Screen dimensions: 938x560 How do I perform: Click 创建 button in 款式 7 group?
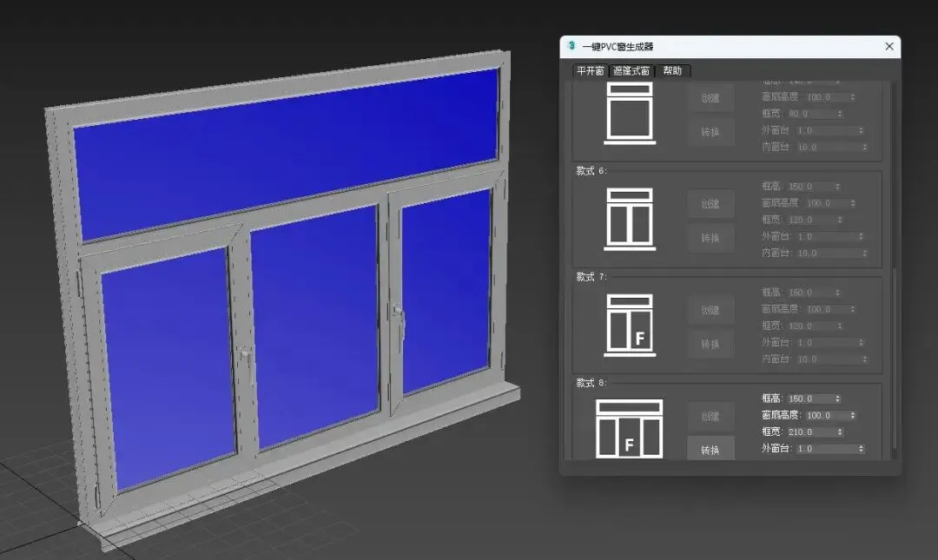(710, 310)
